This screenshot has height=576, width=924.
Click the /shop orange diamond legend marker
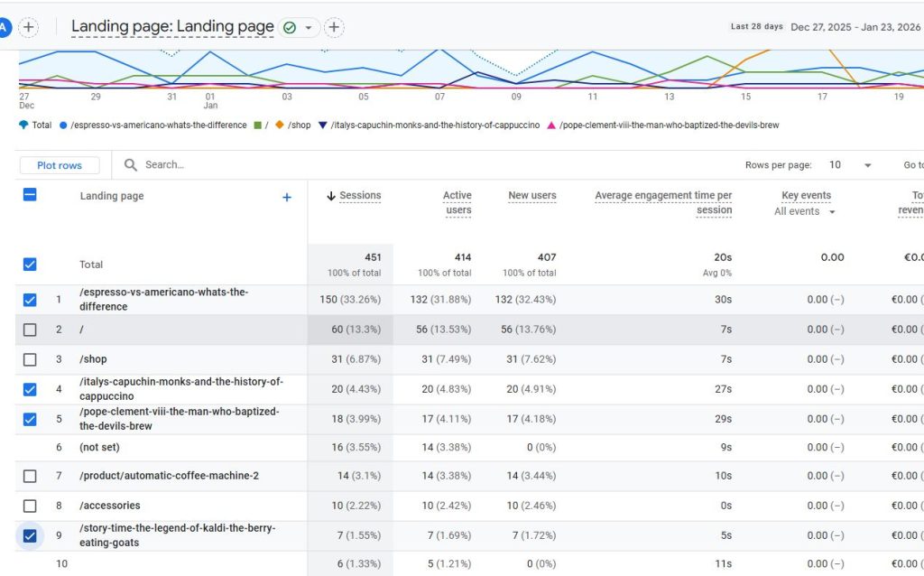(280, 125)
